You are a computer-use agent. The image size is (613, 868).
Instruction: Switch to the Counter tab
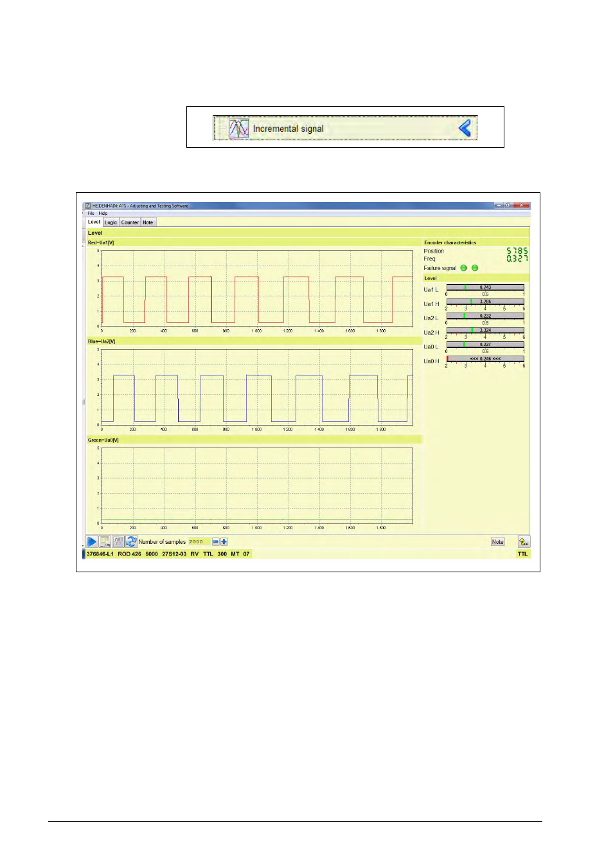(x=130, y=222)
